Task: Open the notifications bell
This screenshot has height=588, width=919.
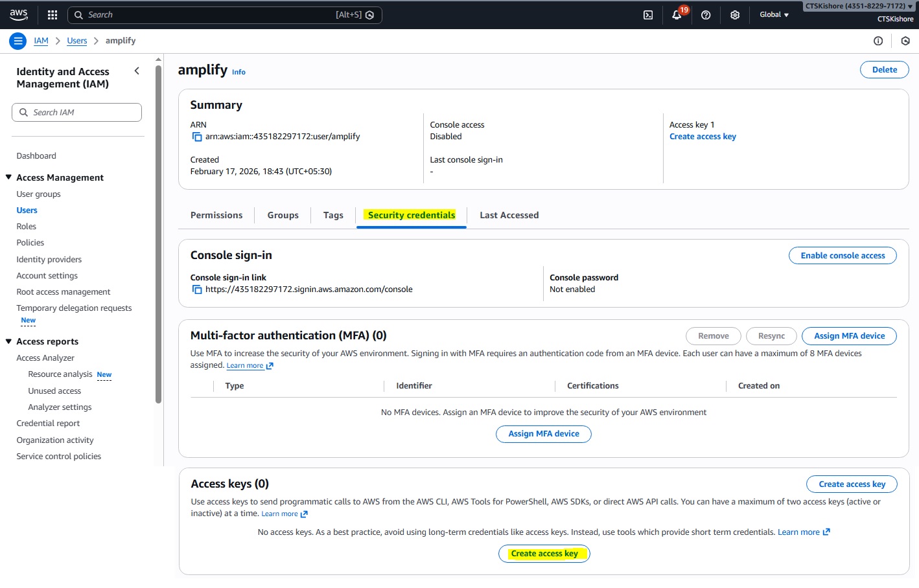Action: pos(677,15)
